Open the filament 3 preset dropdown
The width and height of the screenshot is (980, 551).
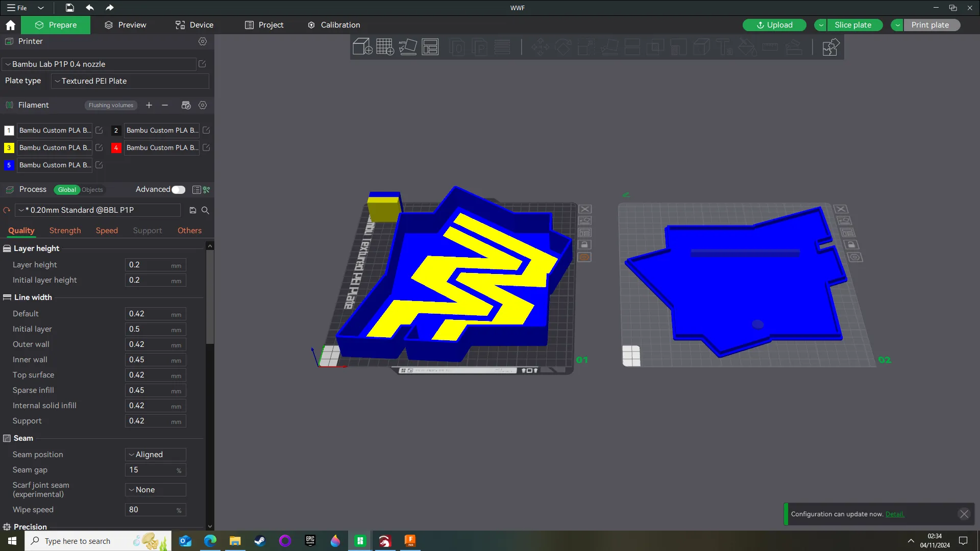tap(55, 147)
